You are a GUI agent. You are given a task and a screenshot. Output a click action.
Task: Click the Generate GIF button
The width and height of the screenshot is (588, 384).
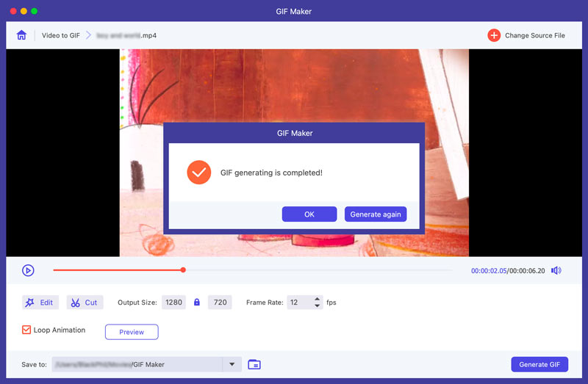point(539,365)
